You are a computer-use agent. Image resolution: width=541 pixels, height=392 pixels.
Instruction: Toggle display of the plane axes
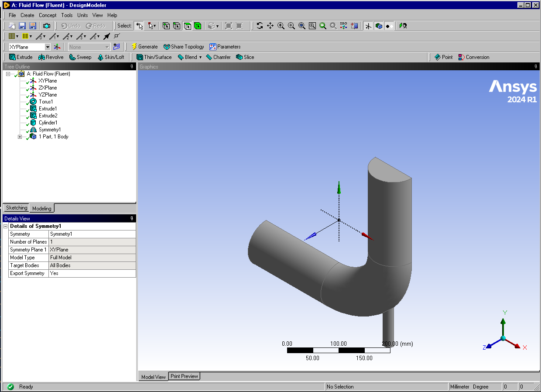click(x=369, y=26)
